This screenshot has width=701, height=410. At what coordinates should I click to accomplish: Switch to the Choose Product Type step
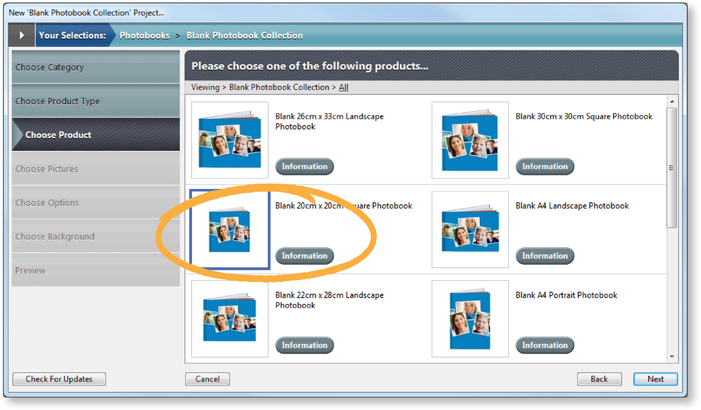tap(96, 101)
